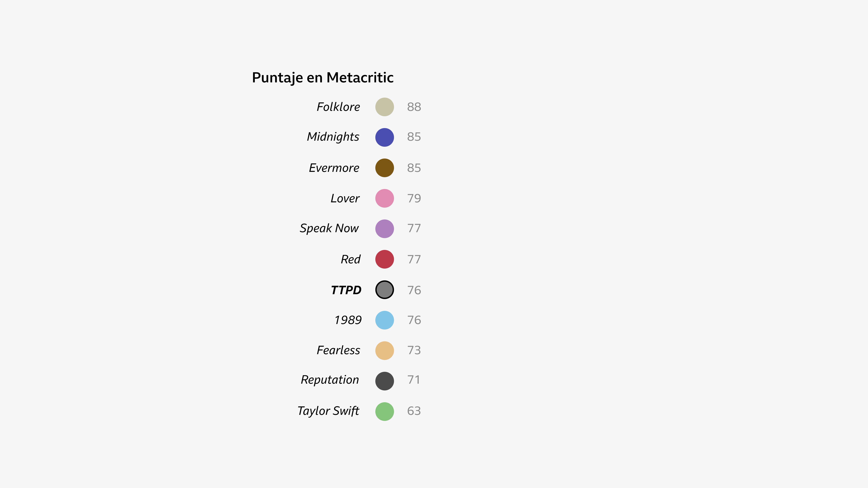The height and width of the screenshot is (488, 868).
Task: Click the score 63 for Taylor Swift
Action: click(x=414, y=411)
